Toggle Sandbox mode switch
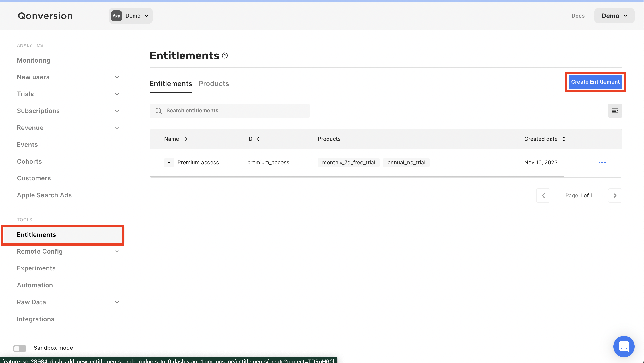The height and width of the screenshot is (363, 644). [20, 348]
